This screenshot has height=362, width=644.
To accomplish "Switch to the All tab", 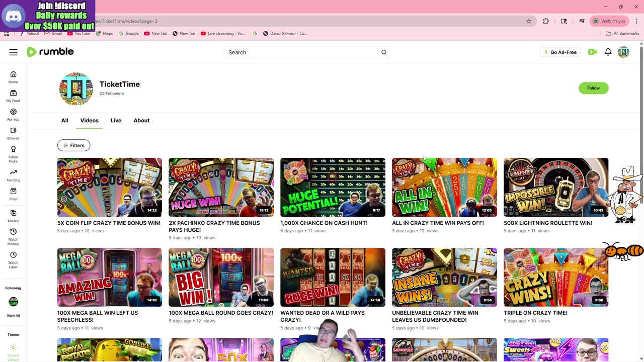I will click(x=64, y=121).
